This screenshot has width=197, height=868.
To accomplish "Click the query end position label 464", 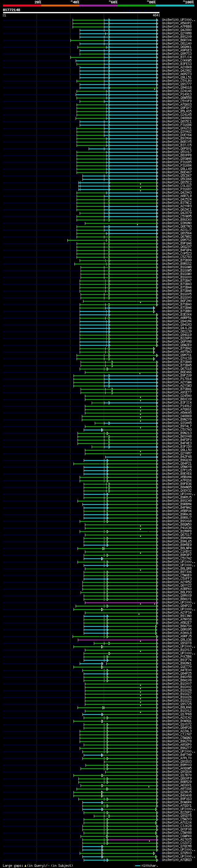I will point(155,15).
